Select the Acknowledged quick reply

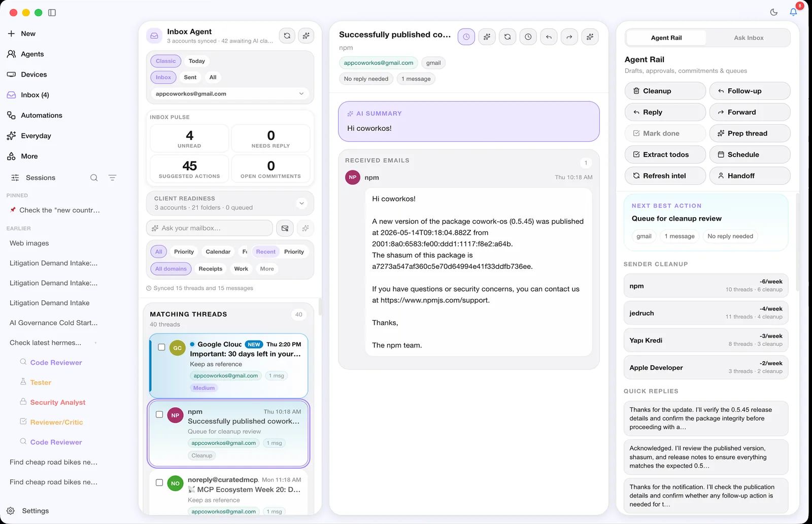coord(706,457)
